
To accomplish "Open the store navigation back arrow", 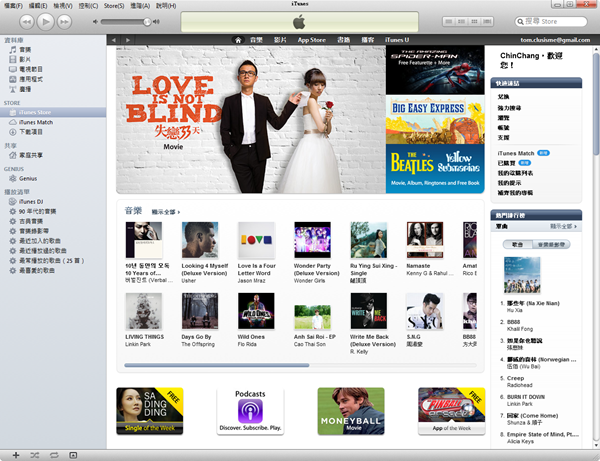I will pyautogui.click(x=114, y=40).
